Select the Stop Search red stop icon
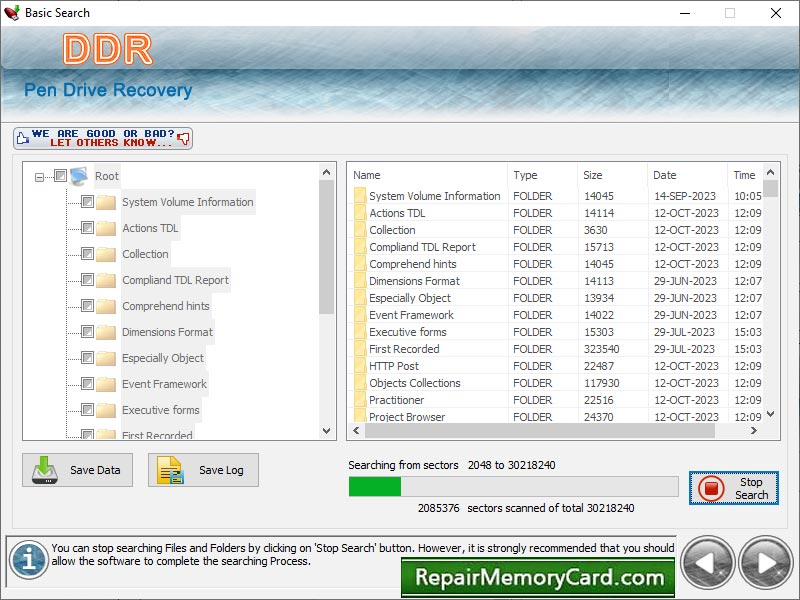The image size is (800, 600). tap(709, 488)
